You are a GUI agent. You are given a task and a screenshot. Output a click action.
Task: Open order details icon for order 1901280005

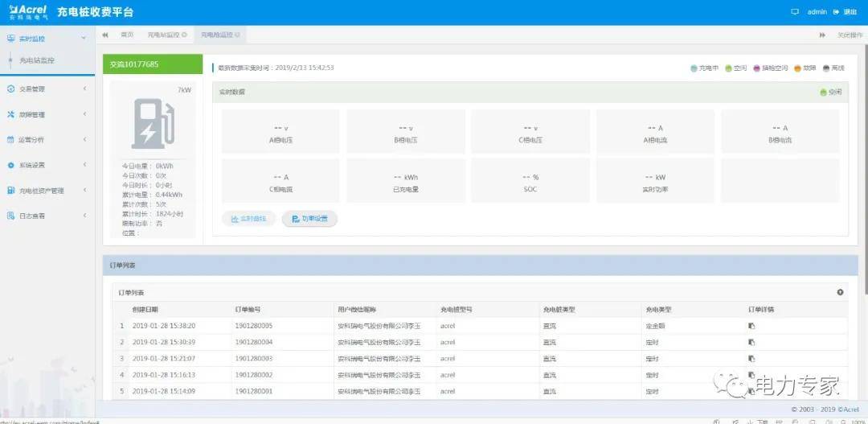tap(751, 326)
